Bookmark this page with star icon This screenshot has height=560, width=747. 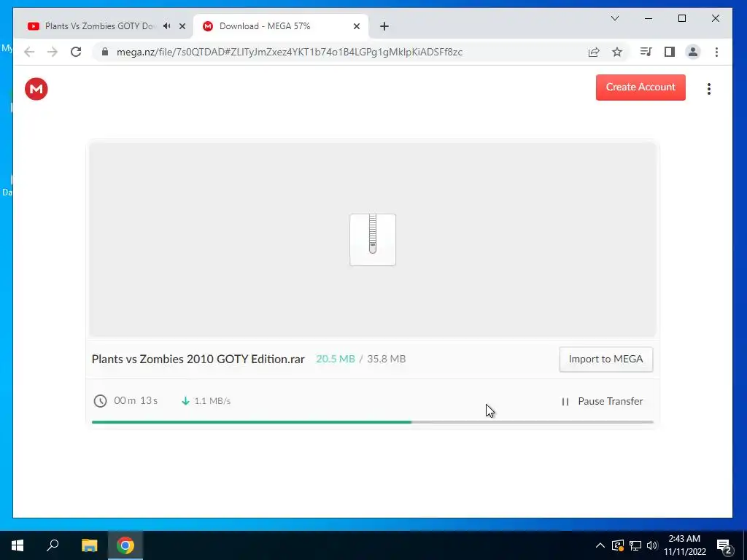coord(617,52)
